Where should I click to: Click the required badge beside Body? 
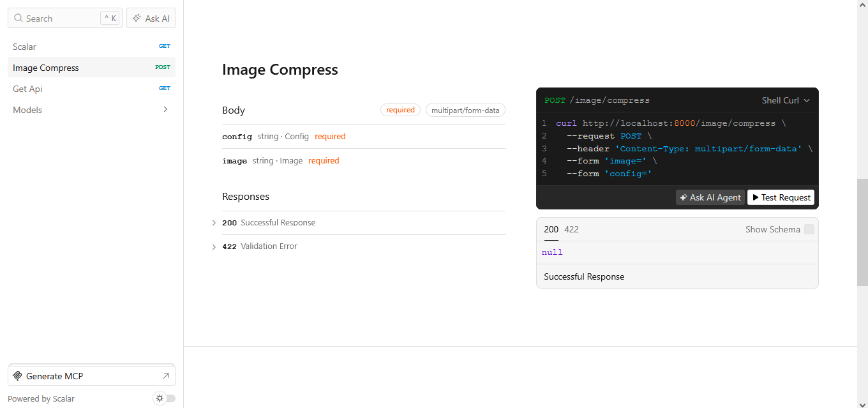click(401, 110)
